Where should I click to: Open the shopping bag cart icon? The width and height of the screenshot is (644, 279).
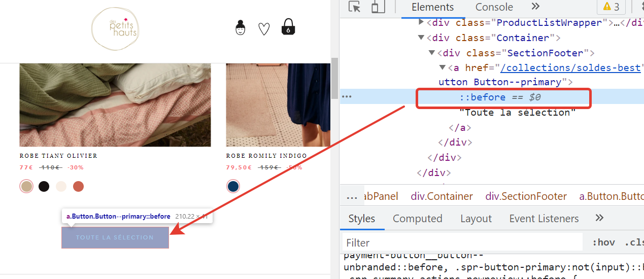[288, 27]
